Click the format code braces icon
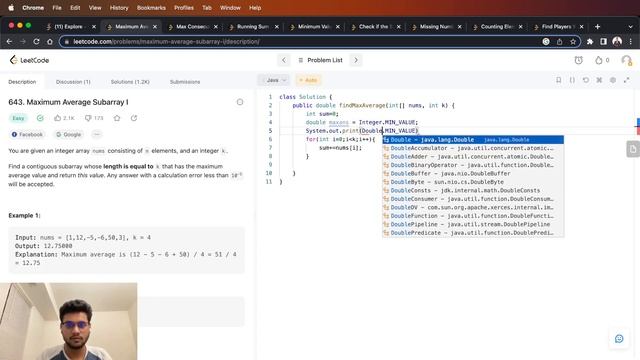 (x=572, y=80)
